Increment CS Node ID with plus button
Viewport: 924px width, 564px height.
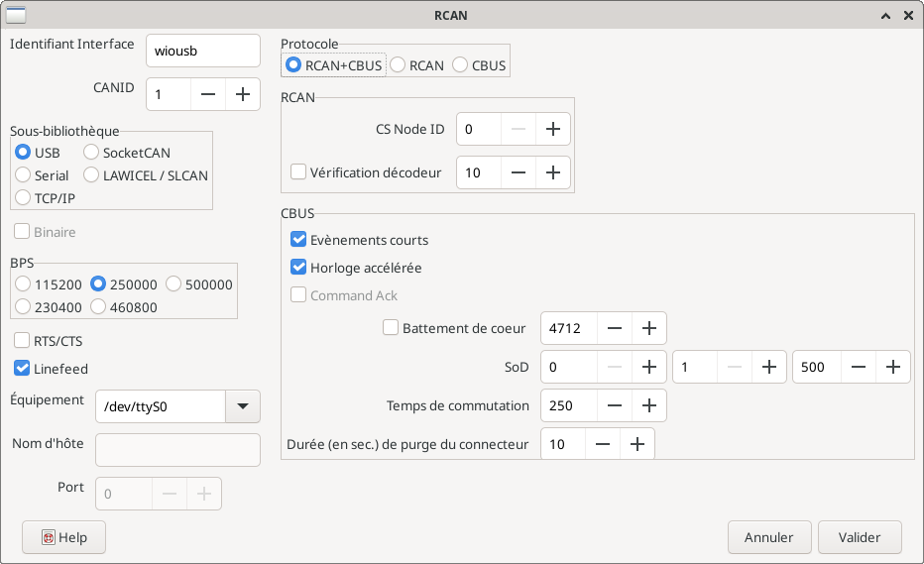(552, 129)
